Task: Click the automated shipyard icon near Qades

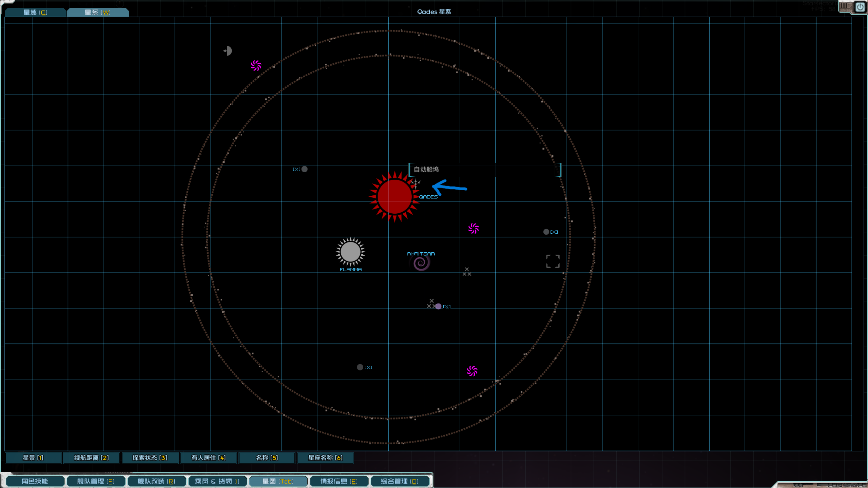Action: 415,184
